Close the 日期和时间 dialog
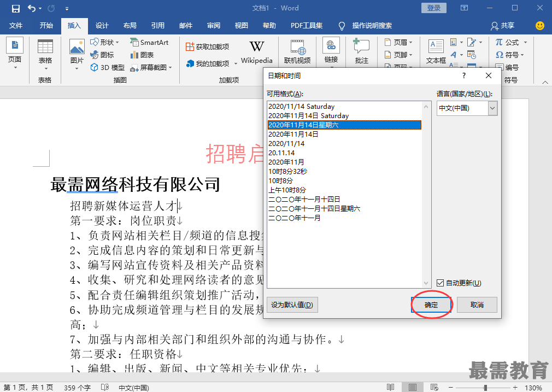Image resolution: width=552 pixels, height=392 pixels. tap(488, 75)
